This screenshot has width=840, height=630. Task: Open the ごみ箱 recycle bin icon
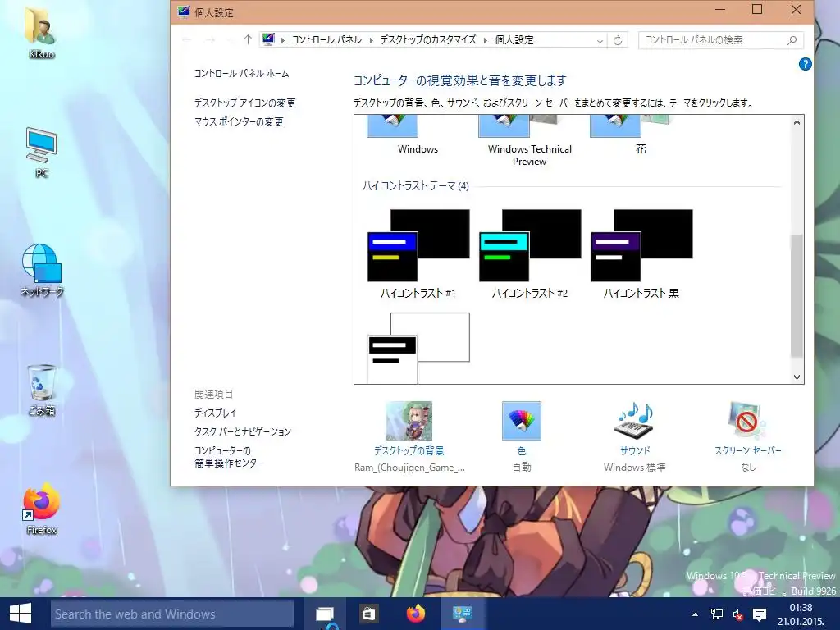pyautogui.click(x=41, y=390)
